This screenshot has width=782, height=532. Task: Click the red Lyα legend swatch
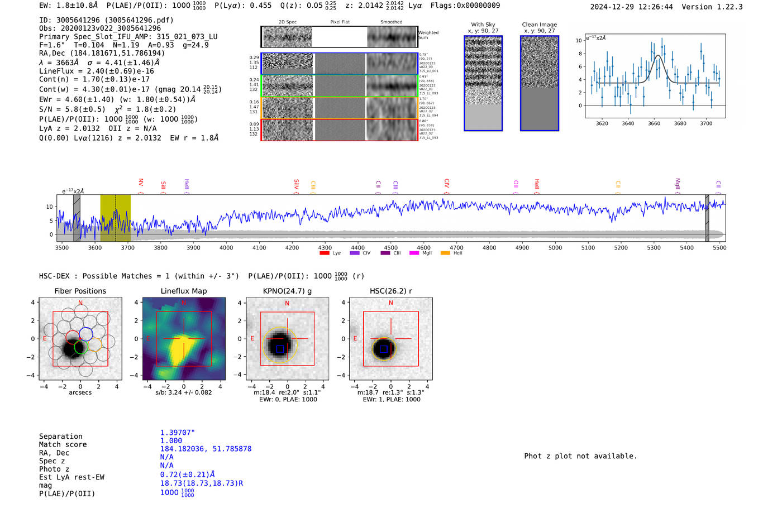pos(324,253)
